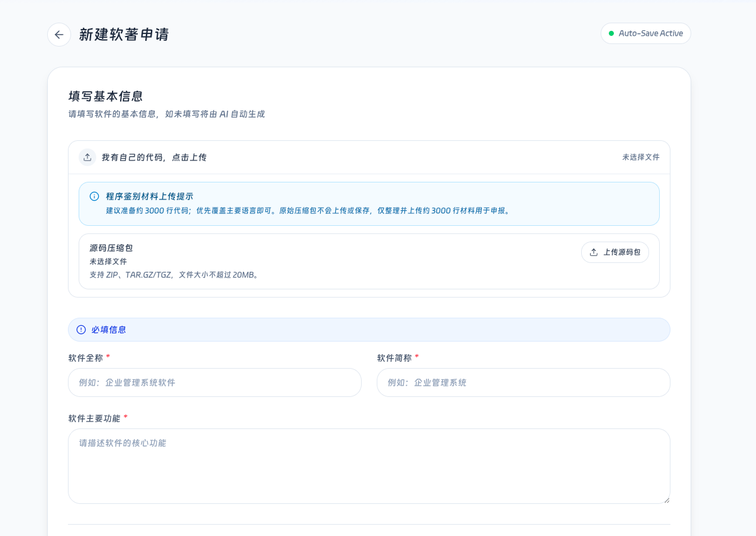Click the green auto-save status dot

611,33
